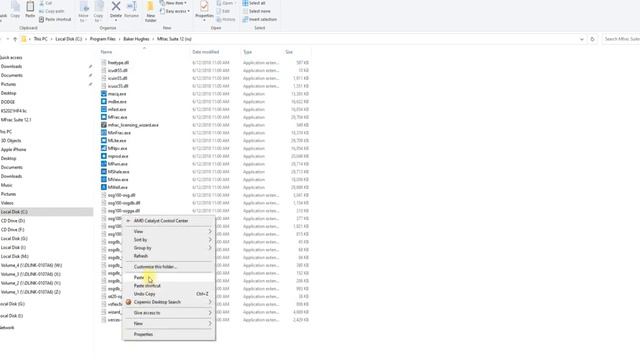Click Invert selection in the ribbon
Image resolution: width=640 pixels, height=360 pixels.
[x=260, y=19]
